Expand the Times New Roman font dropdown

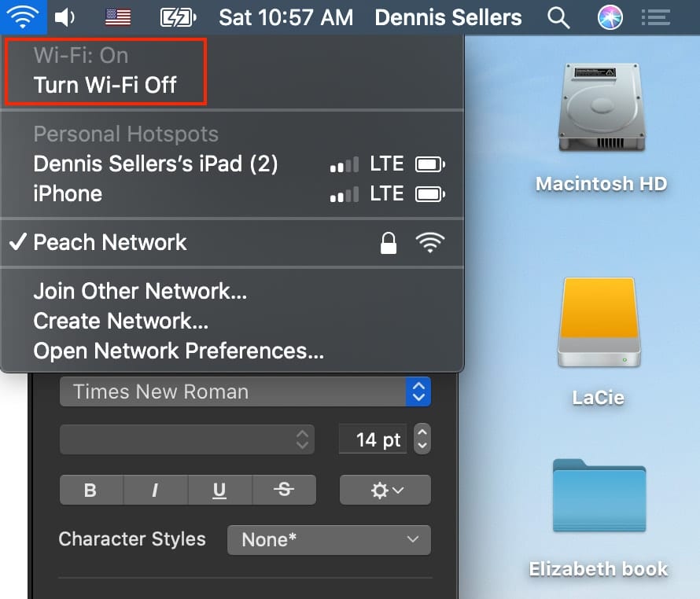pyautogui.click(x=245, y=391)
